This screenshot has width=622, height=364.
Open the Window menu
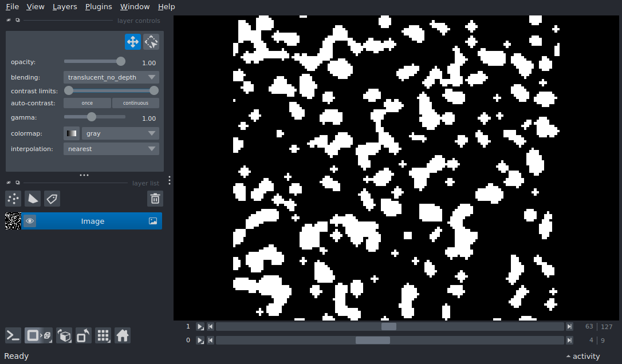click(x=135, y=7)
